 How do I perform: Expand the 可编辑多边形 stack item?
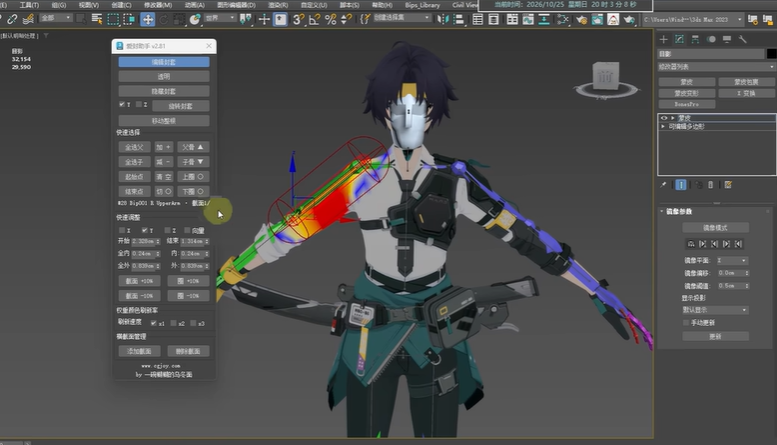[x=663, y=126]
